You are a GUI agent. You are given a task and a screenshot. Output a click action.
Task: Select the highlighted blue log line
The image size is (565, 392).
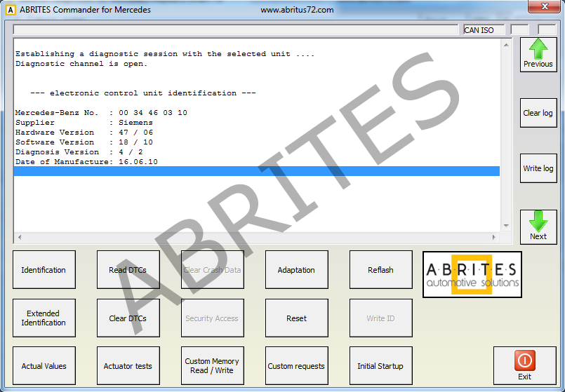257,171
